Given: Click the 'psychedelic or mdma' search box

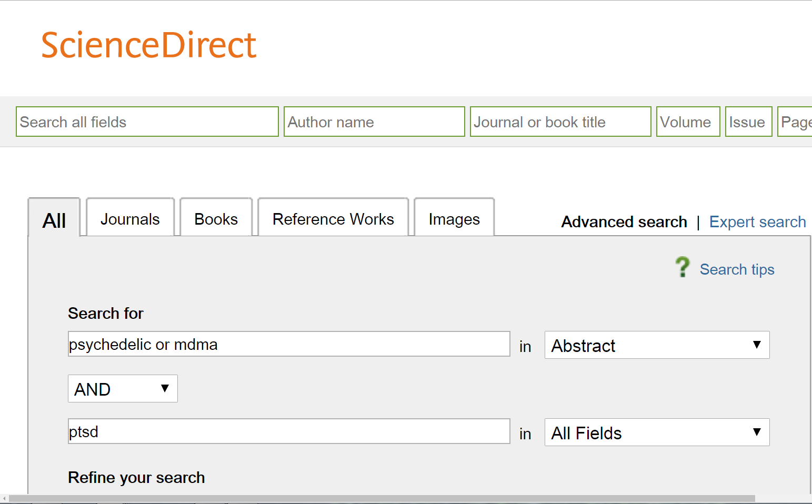Looking at the screenshot, I should (289, 344).
